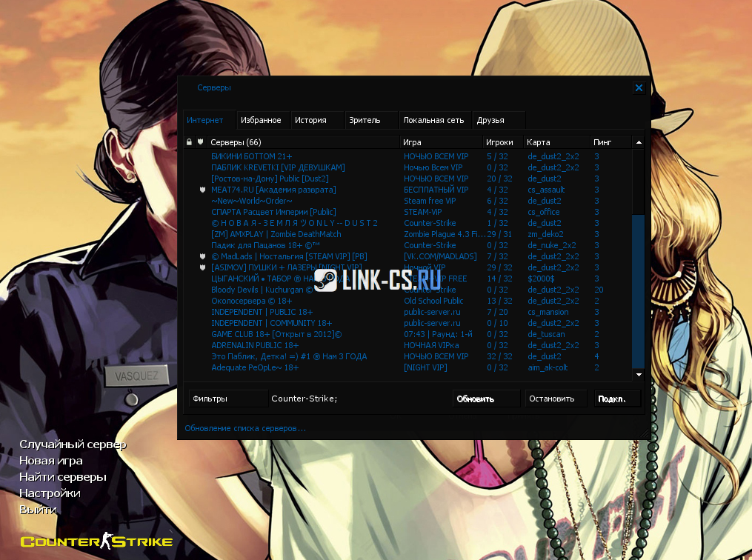Open the Локальная сеть tab
Screen dimensions: 752x560
pyautogui.click(x=433, y=120)
